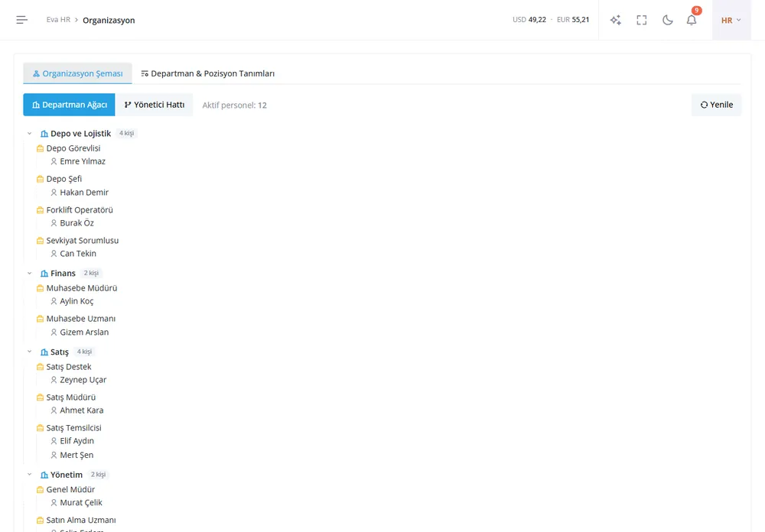Viewport: 765px width, 532px height.
Task: Click the AI sparkle assistant icon
Action: (616, 20)
